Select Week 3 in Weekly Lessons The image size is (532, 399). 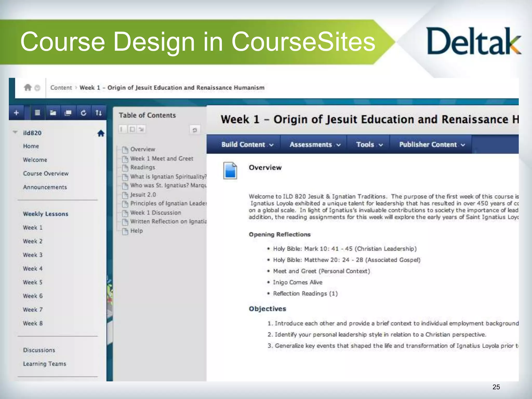[33, 255]
